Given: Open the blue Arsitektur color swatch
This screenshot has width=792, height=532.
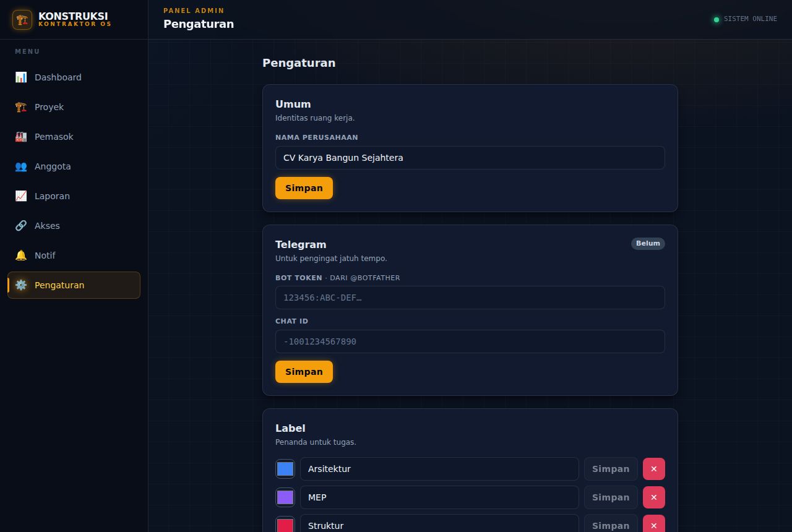Looking at the screenshot, I should pyautogui.click(x=285, y=469).
